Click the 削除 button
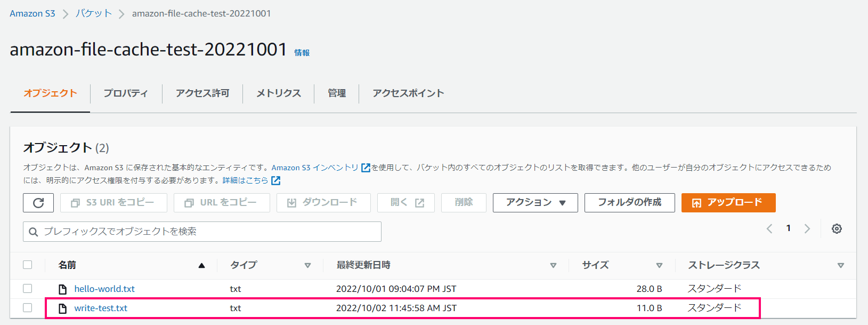The height and width of the screenshot is (325, 868). pyautogui.click(x=464, y=203)
